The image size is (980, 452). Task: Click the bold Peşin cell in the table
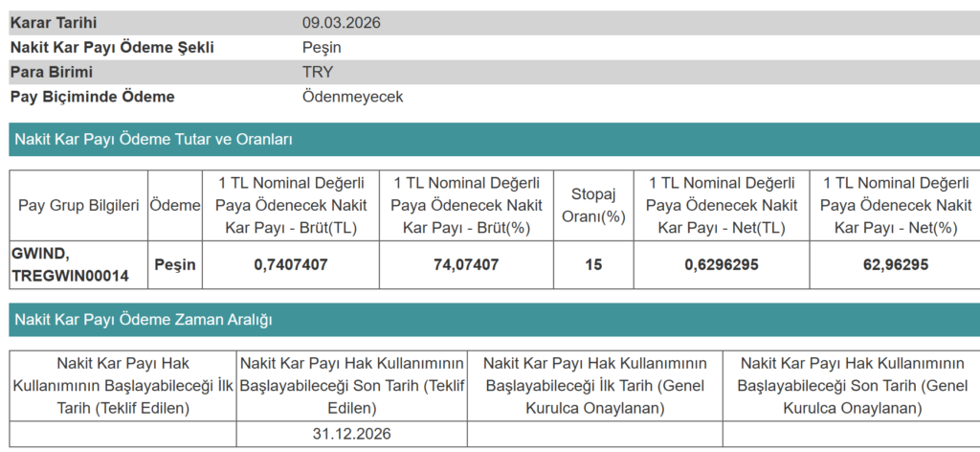click(x=174, y=265)
